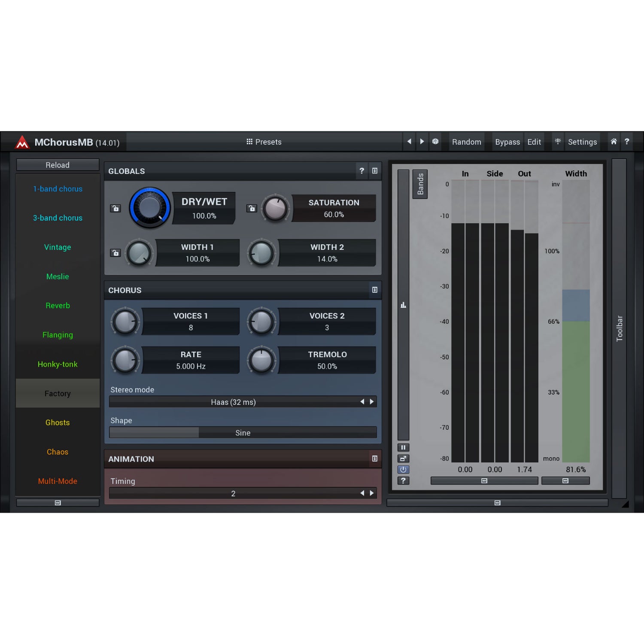This screenshot has width=644, height=644.
Task: Select the 1-band chorus preset
Action: 58,189
